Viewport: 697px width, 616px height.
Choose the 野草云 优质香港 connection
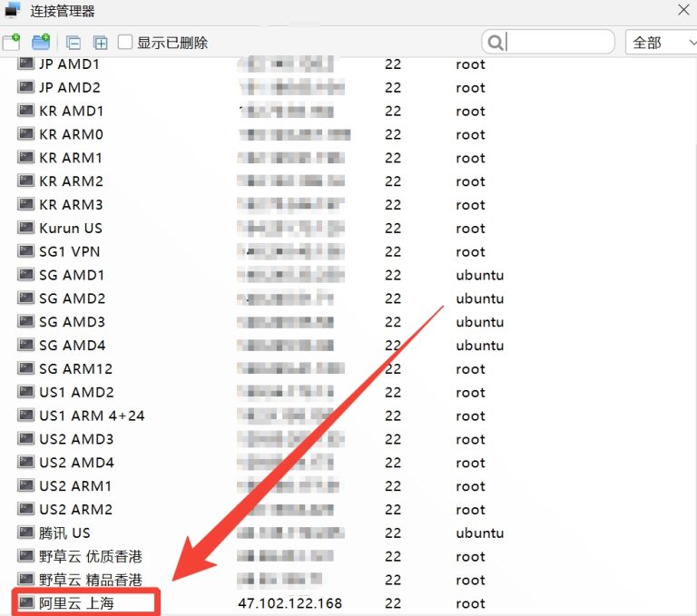[91, 556]
